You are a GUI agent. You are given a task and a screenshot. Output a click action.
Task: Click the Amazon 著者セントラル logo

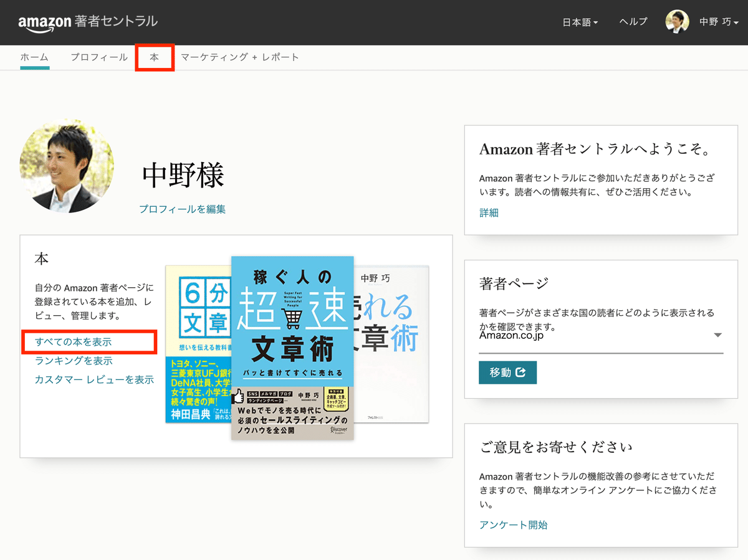click(x=88, y=22)
